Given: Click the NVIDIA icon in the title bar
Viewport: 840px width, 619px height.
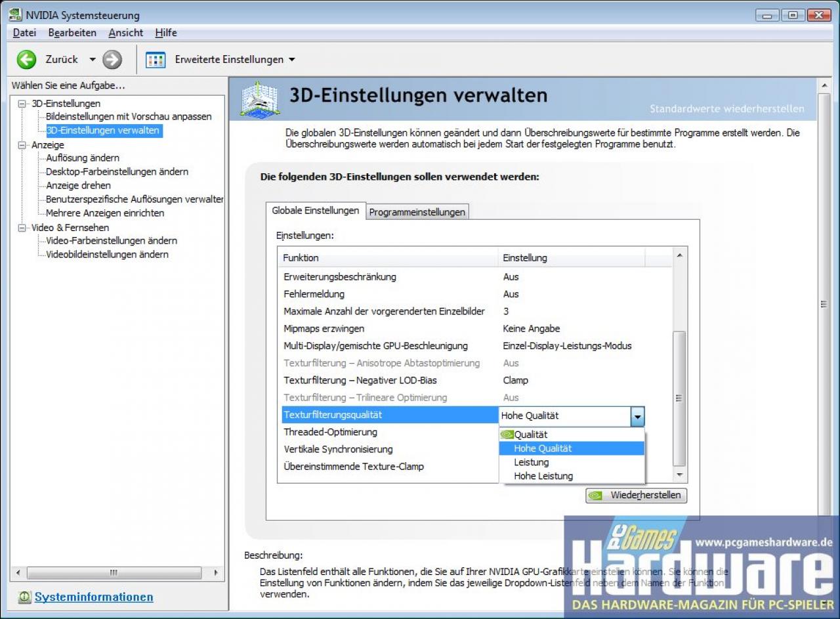Looking at the screenshot, I should (15, 14).
